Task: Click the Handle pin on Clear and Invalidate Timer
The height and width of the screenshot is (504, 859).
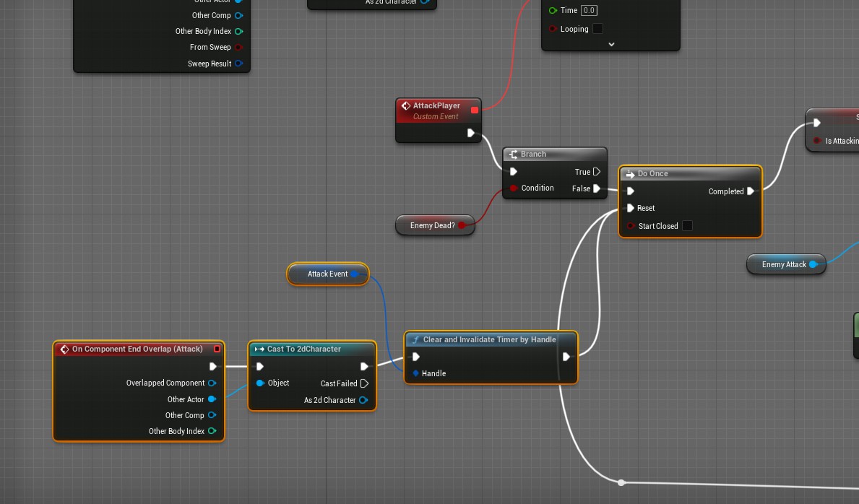Action: point(415,373)
